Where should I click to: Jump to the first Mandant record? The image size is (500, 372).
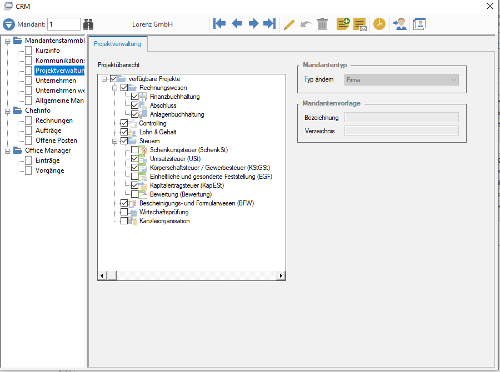coord(219,24)
